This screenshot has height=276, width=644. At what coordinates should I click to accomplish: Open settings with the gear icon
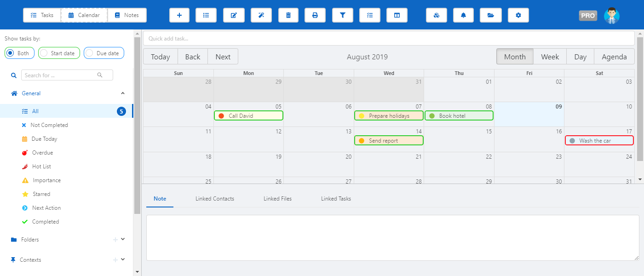(x=518, y=15)
